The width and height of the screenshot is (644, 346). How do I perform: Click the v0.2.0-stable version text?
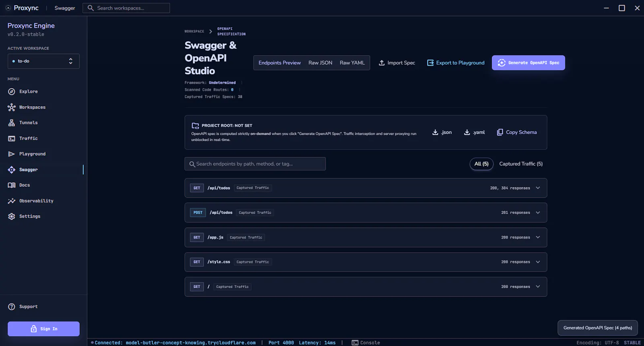[x=26, y=35]
